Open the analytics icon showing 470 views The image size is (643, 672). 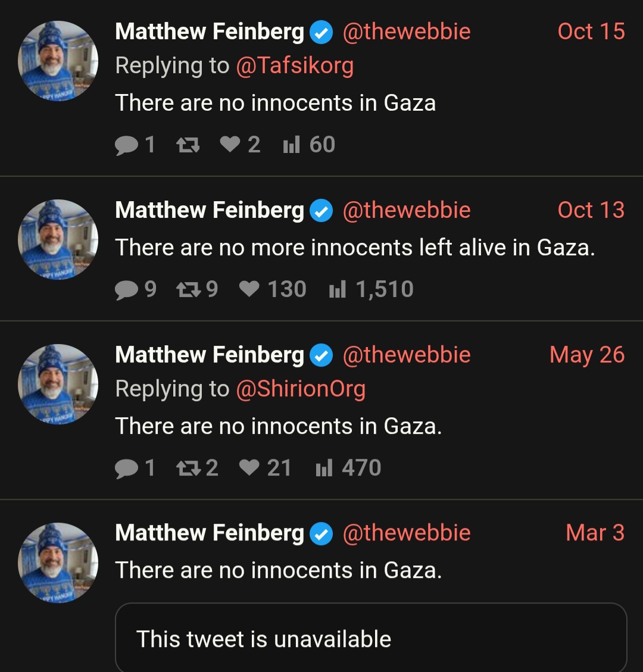324,468
